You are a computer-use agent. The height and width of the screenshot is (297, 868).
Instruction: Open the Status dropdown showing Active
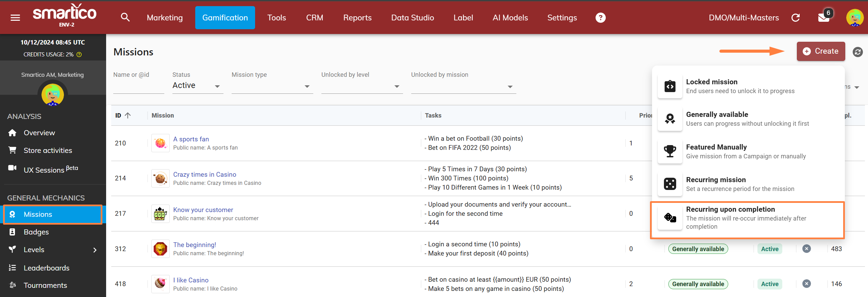point(197,86)
